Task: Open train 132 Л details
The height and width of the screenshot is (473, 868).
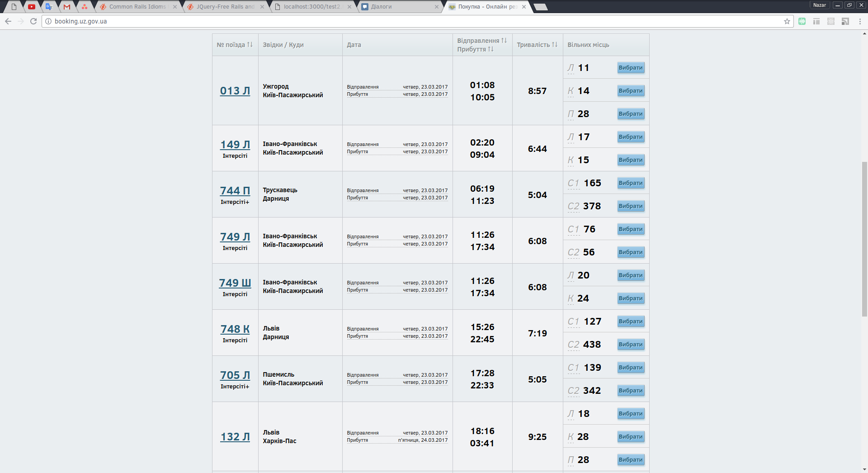Action: coord(235,436)
